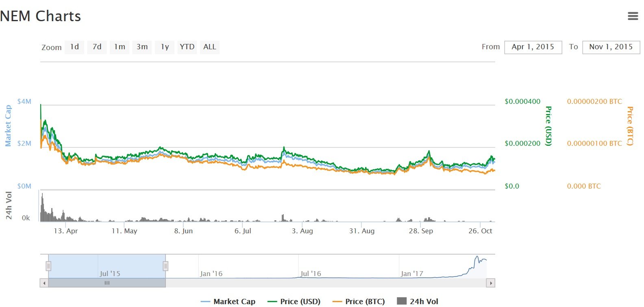Image resolution: width=644 pixels, height=307 pixels.
Task: Click the navigator scrollbar thumb
Action: click(107, 283)
